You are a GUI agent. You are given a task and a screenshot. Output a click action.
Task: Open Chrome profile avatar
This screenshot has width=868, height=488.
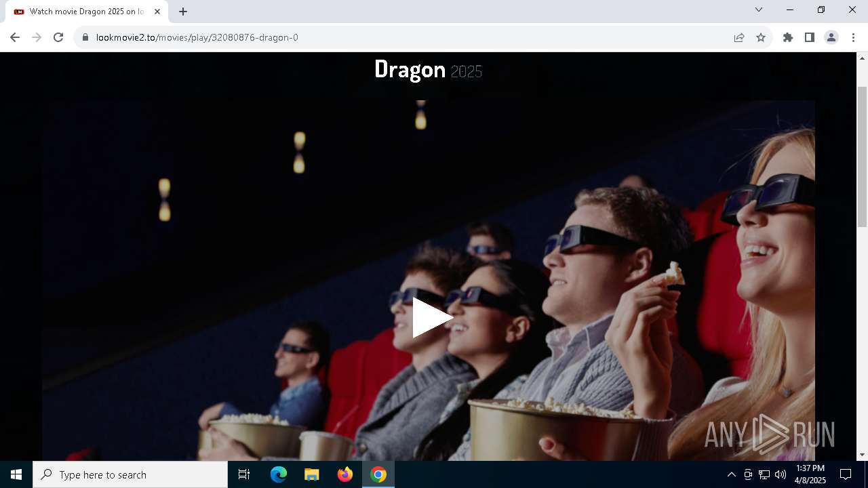pyautogui.click(x=831, y=37)
